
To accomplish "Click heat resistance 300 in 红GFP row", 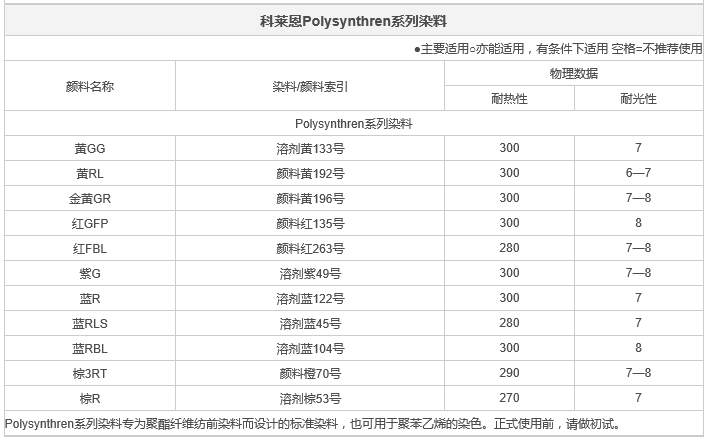I will coord(509,223).
